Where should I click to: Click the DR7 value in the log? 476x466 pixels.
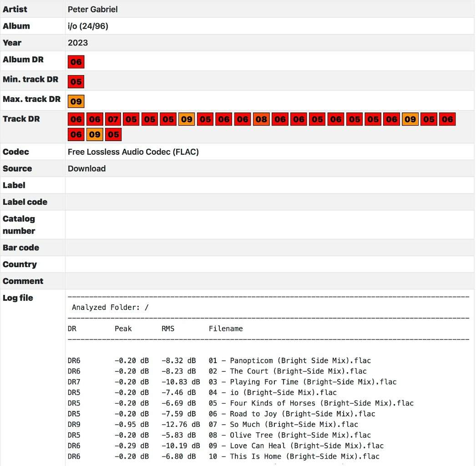tap(74, 382)
